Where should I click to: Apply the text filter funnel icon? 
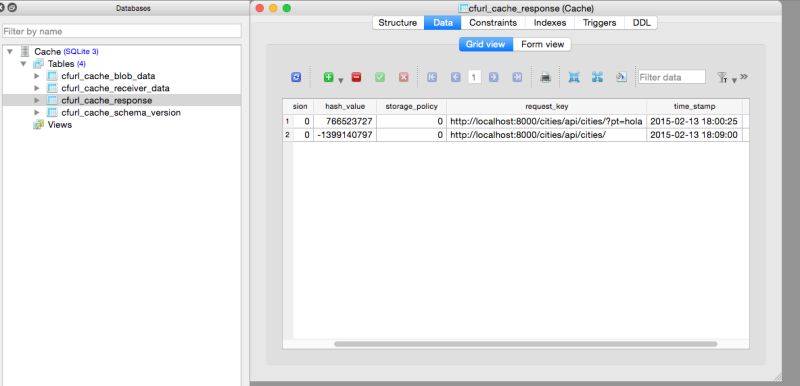722,78
